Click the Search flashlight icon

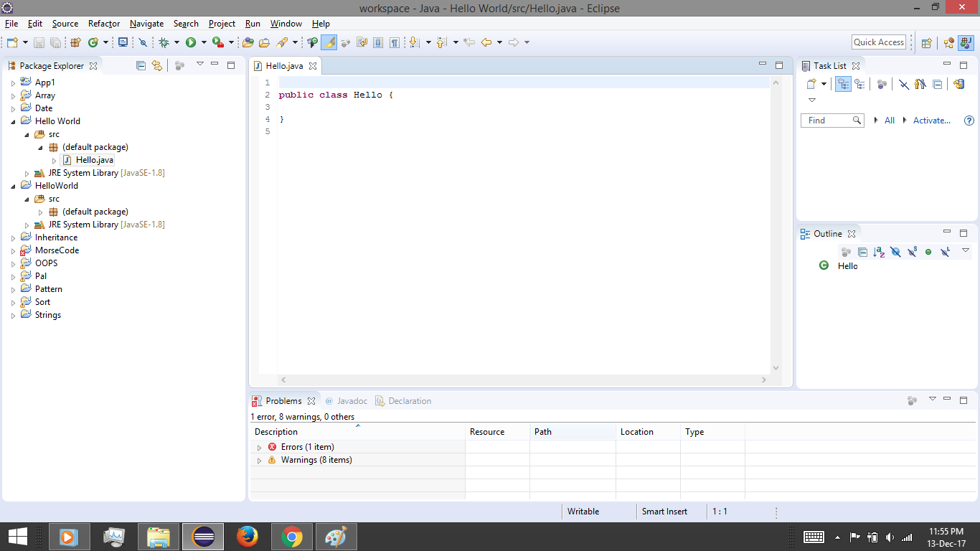tap(282, 42)
